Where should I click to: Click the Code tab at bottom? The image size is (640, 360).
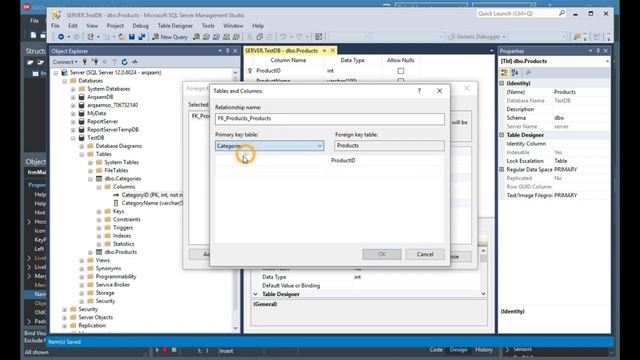[436, 350]
